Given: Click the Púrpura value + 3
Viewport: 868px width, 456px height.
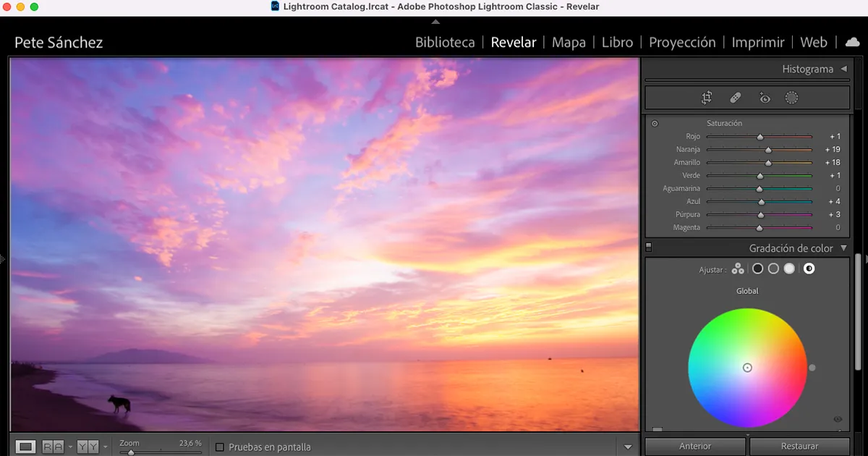Looking at the screenshot, I should pyautogui.click(x=834, y=215).
